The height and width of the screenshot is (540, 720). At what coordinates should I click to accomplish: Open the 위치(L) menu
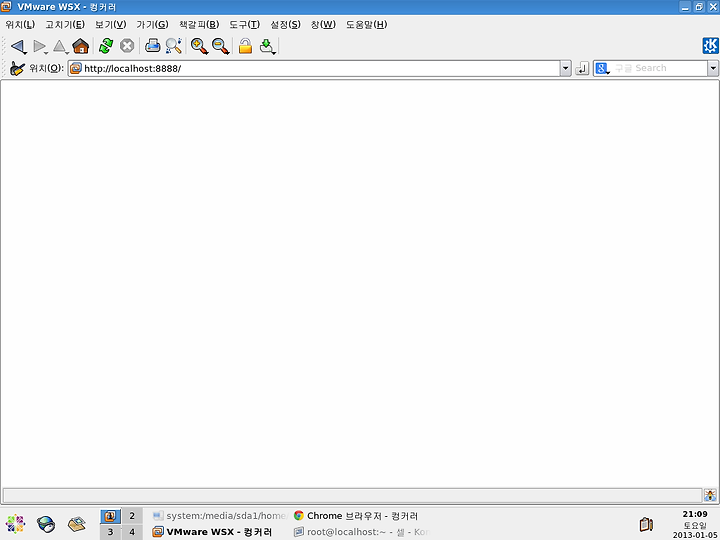coord(20,25)
